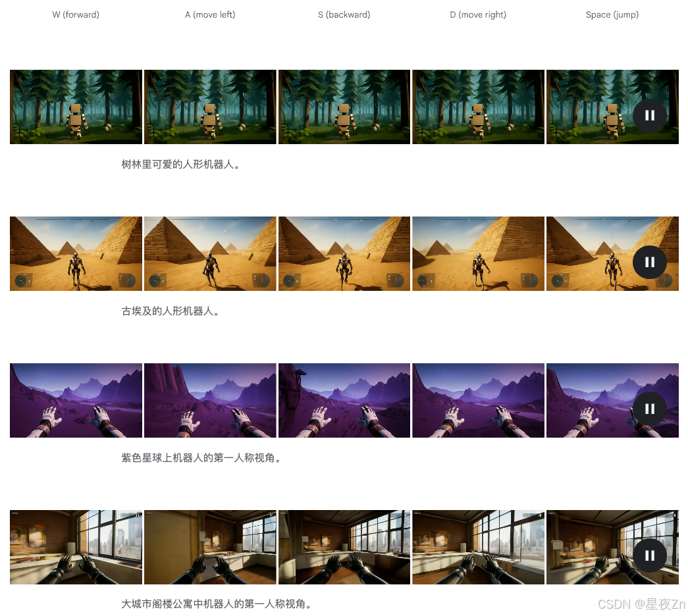Open Egypt pyramid W (forward) thumbnail
688x616 pixels.
tap(76, 253)
